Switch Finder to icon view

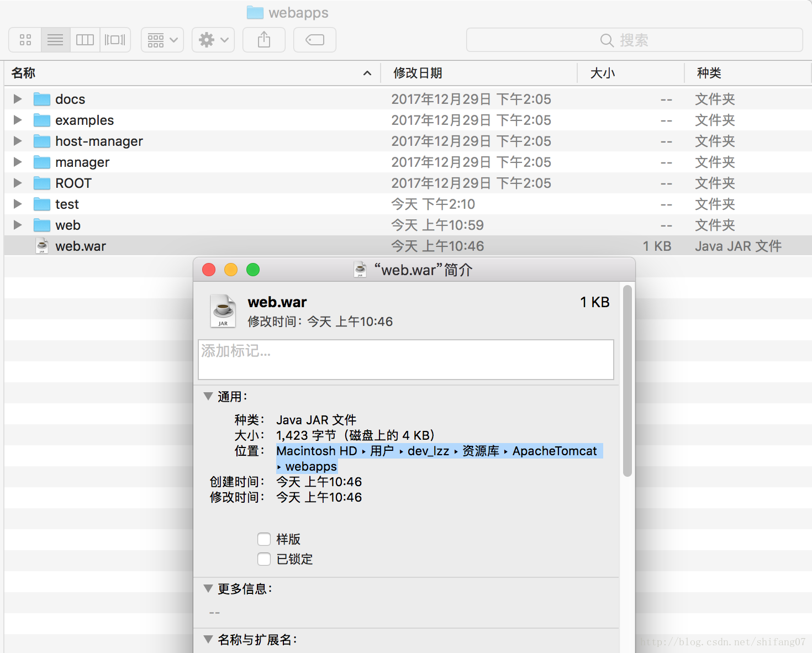25,40
